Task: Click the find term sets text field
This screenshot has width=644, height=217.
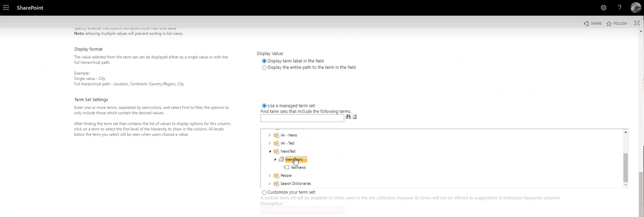Action: pyautogui.click(x=302, y=119)
